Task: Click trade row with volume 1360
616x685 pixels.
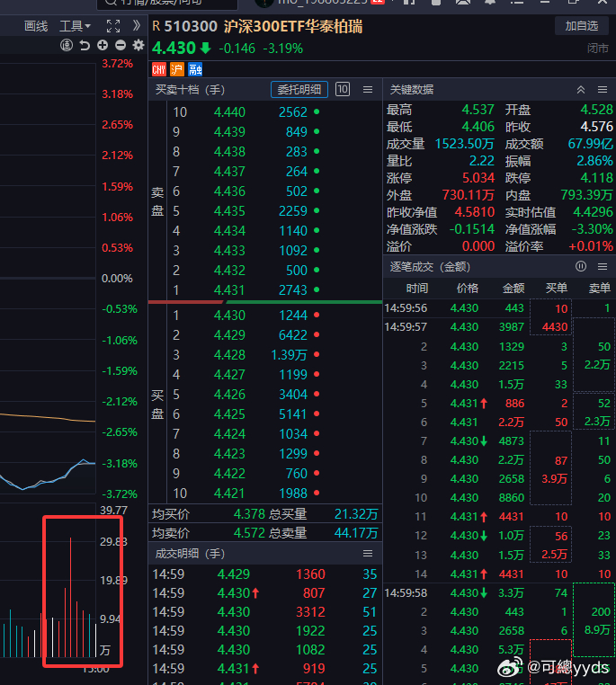Action: click(265, 574)
